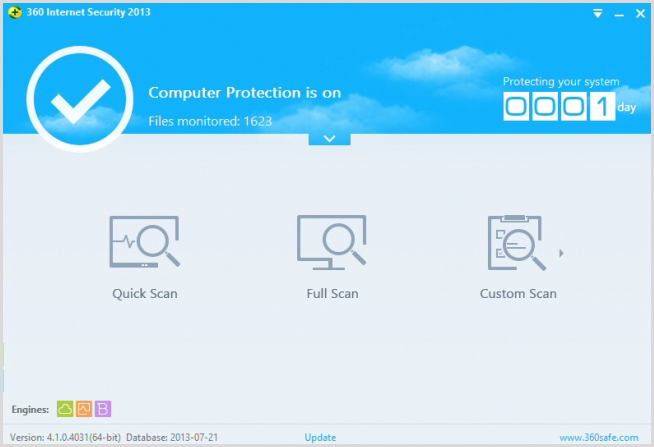
Task: Click the protecting-your-system day counter
Action: [558, 106]
